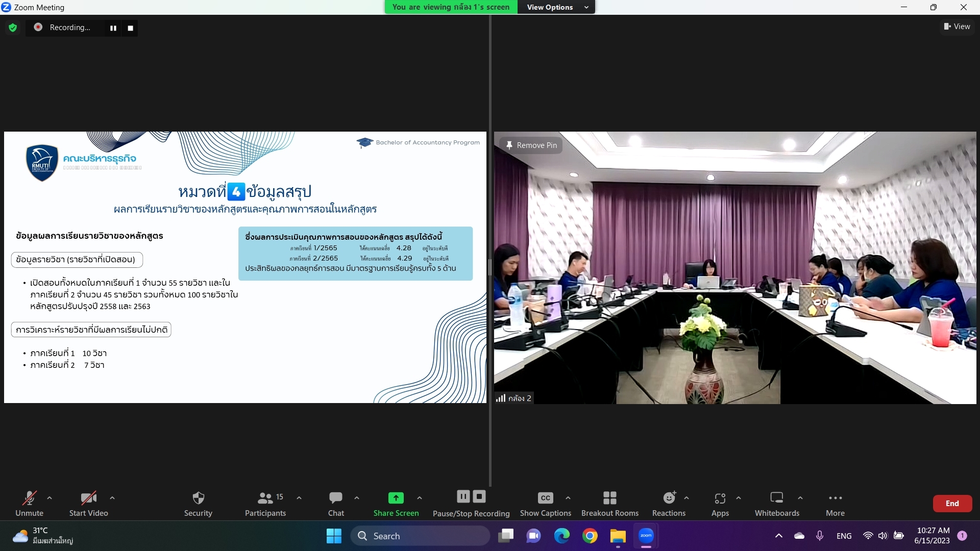Click the green encryption shield icon
Viewport: 980px width, 551px height.
(x=13, y=28)
